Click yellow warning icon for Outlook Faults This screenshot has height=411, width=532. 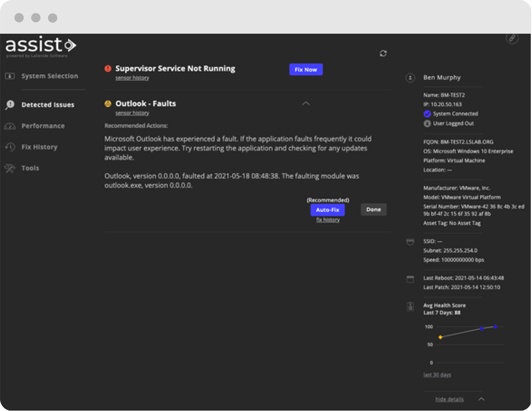[x=108, y=104]
